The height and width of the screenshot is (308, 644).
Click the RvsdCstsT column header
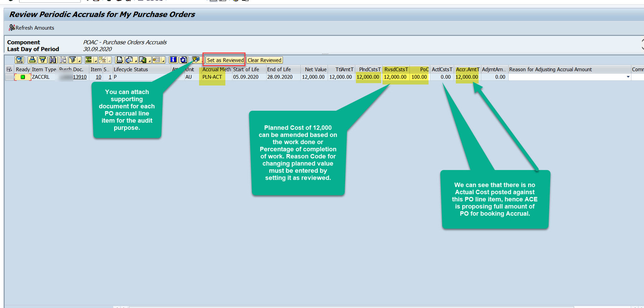click(396, 69)
